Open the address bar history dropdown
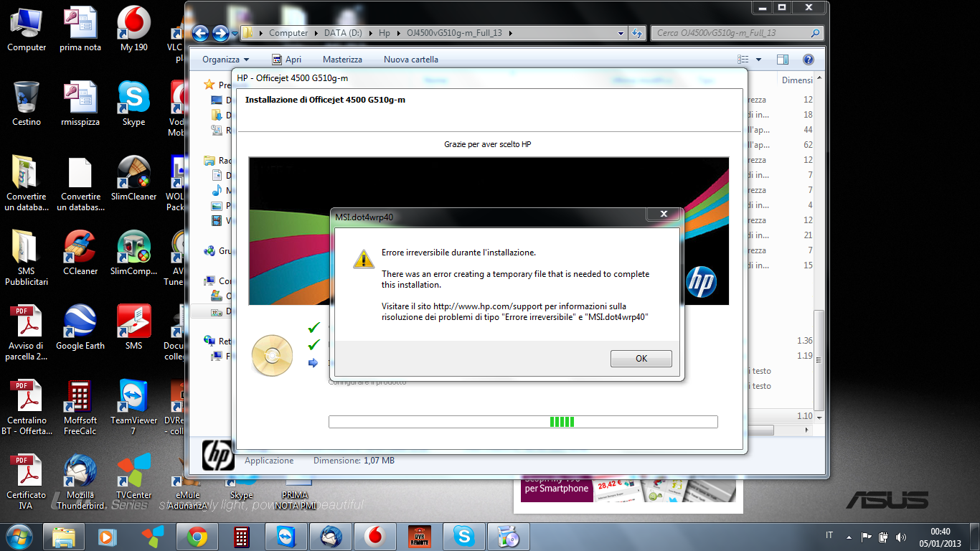Screen dimensions: 980x551 [621, 33]
